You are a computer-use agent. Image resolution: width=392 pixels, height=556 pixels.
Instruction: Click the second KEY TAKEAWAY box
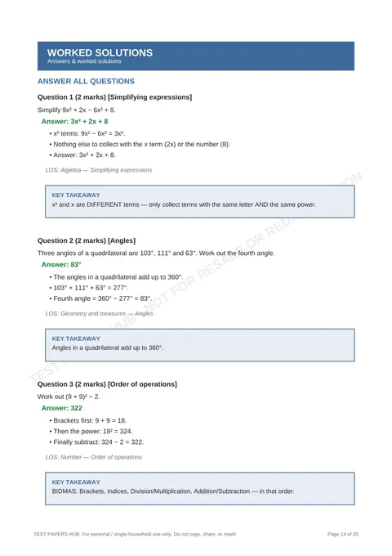click(200, 345)
